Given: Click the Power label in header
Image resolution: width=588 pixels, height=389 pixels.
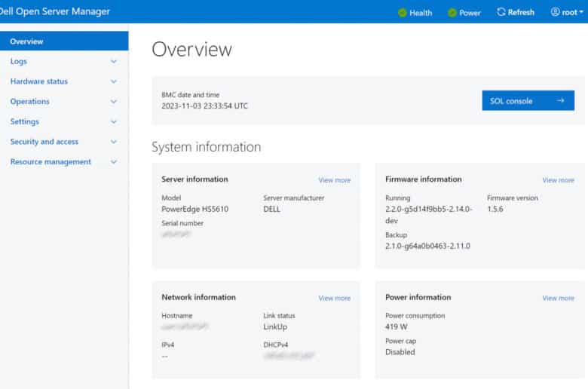Looking at the screenshot, I should (470, 13).
